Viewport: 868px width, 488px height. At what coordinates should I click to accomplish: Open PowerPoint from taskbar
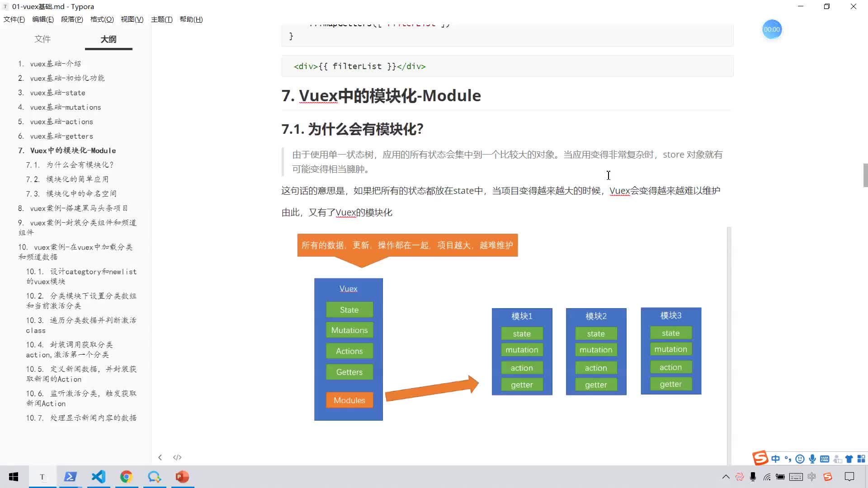(x=182, y=477)
